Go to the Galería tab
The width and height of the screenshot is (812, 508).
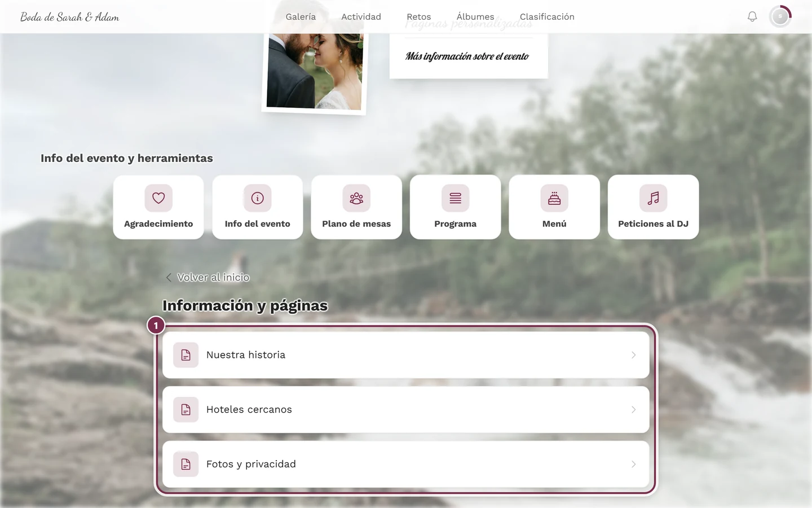301,17
